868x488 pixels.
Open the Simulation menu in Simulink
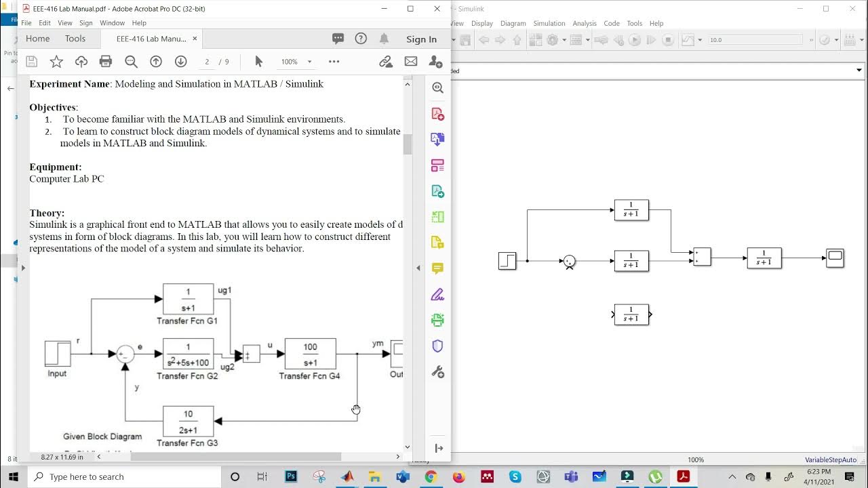point(549,23)
